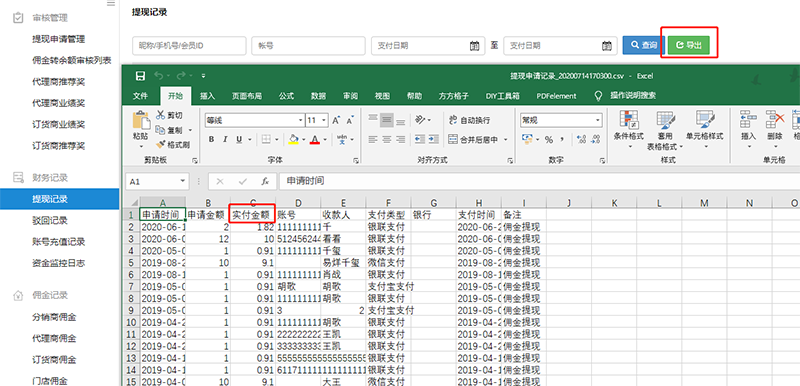Click the format painter (格式刷) icon
The image size is (800, 386).
[161, 145]
